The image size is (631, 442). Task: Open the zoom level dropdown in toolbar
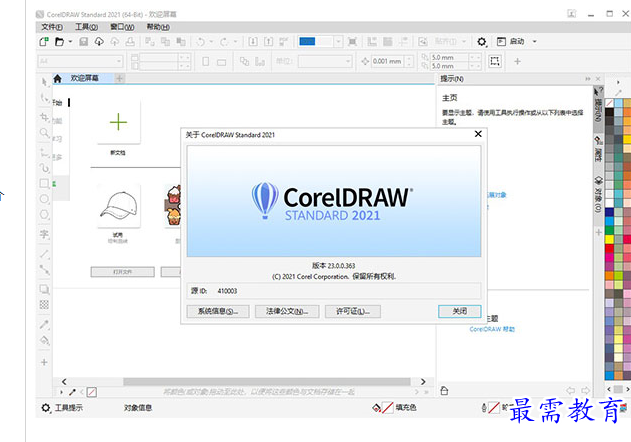tap(338, 41)
